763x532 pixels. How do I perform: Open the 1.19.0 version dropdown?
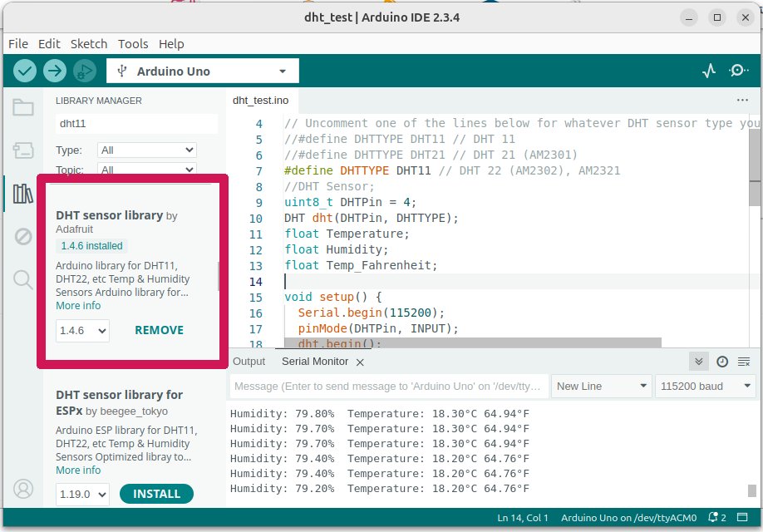click(82, 494)
